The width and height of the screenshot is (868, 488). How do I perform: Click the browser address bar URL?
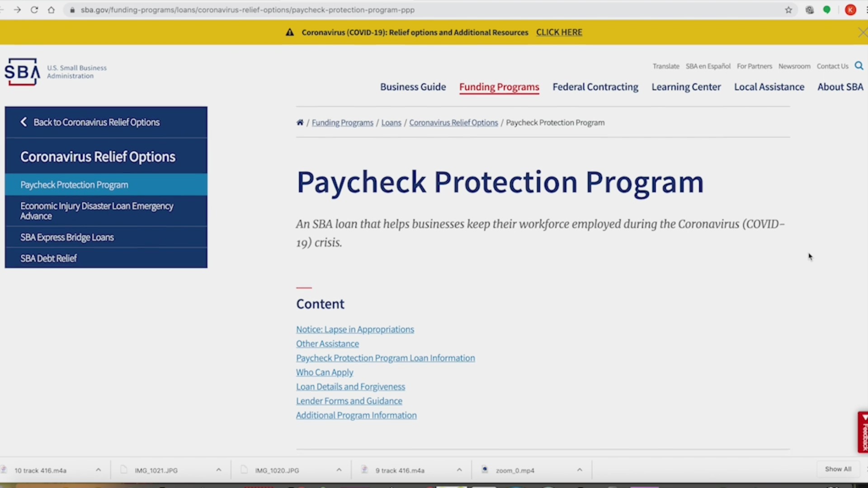coord(247,10)
